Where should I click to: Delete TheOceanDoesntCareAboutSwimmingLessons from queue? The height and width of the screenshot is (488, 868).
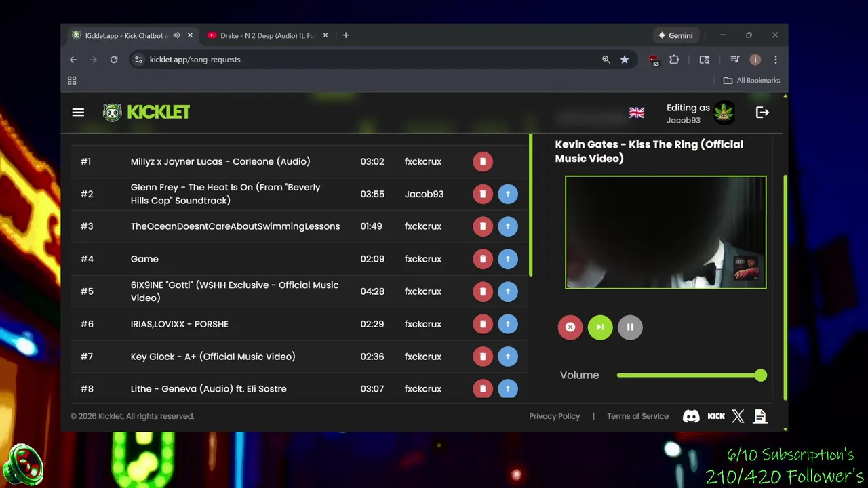[x=483, y=226]
